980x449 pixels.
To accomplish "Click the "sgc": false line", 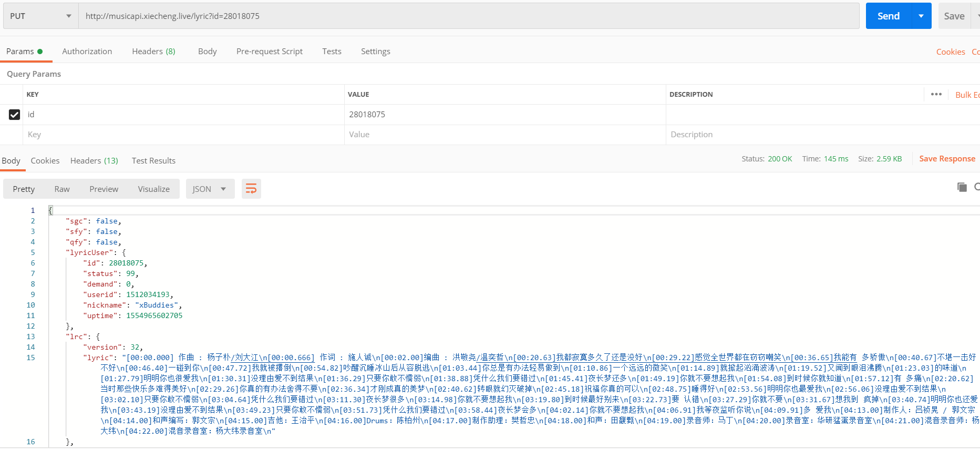I will 94,221.
